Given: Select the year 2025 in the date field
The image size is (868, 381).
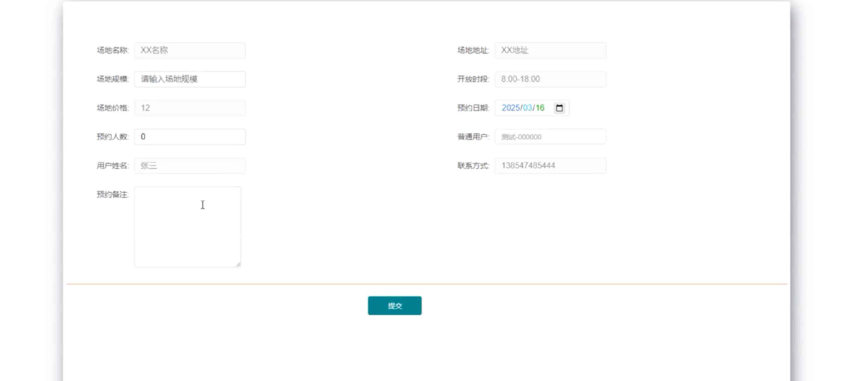Looking at the screenshot, I should [511, 108].
